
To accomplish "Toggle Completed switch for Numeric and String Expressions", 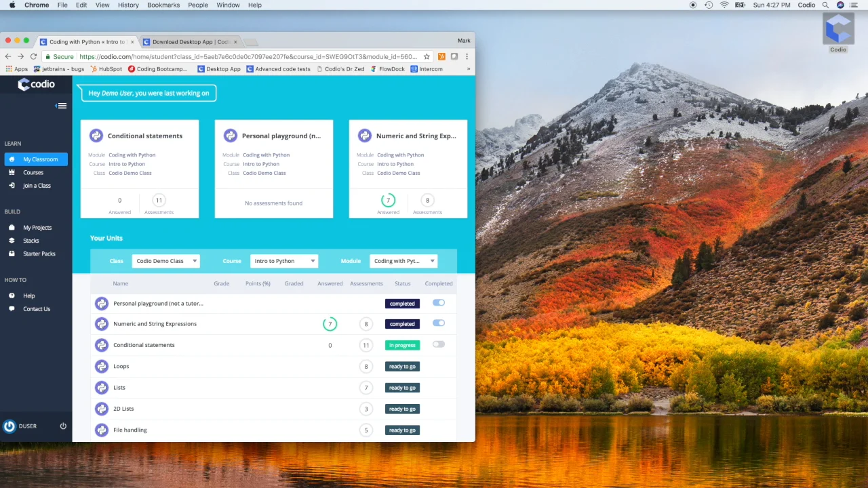I will (x=439, y=323).
